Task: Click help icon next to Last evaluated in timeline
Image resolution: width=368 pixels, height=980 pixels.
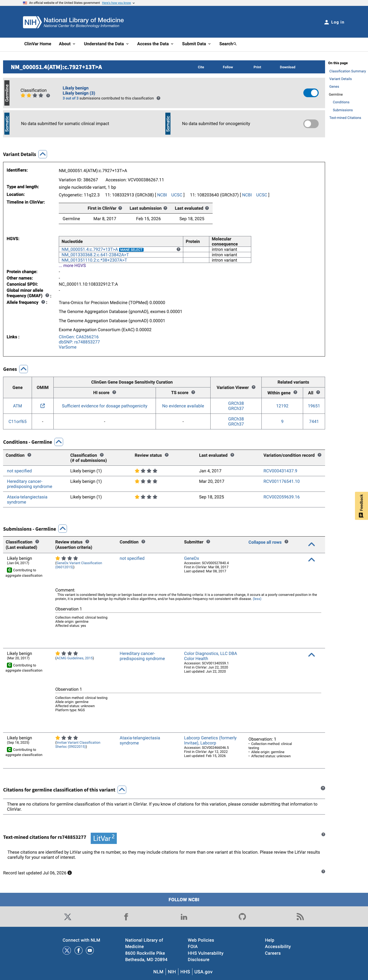Action: click(207, 208)
